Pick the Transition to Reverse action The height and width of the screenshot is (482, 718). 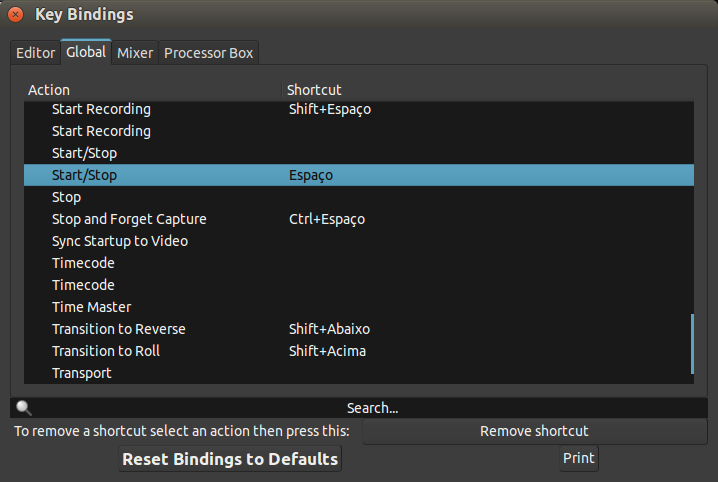point(118,329)
